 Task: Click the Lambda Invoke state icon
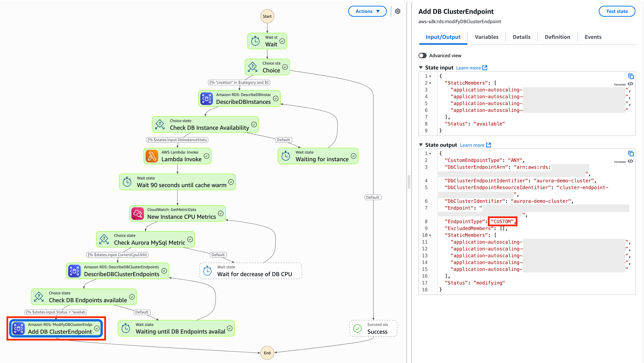(152, 156)
